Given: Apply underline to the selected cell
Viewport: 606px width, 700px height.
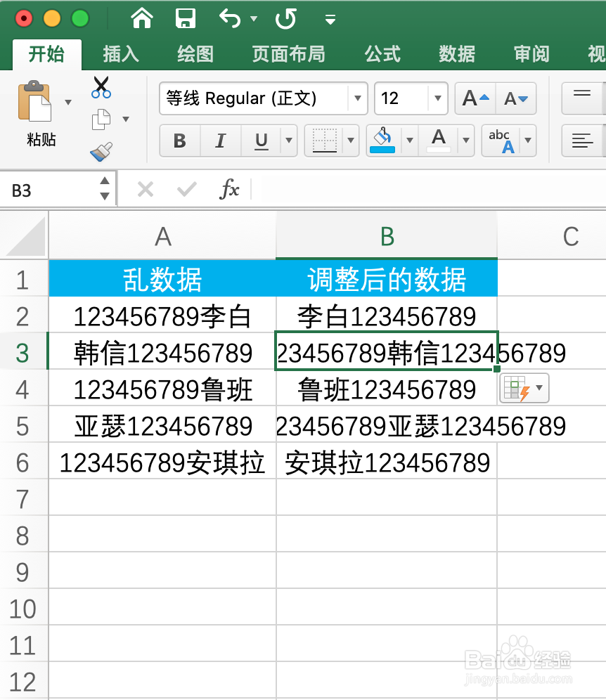Looking at the screenshot, I should [x=260, y=141].
